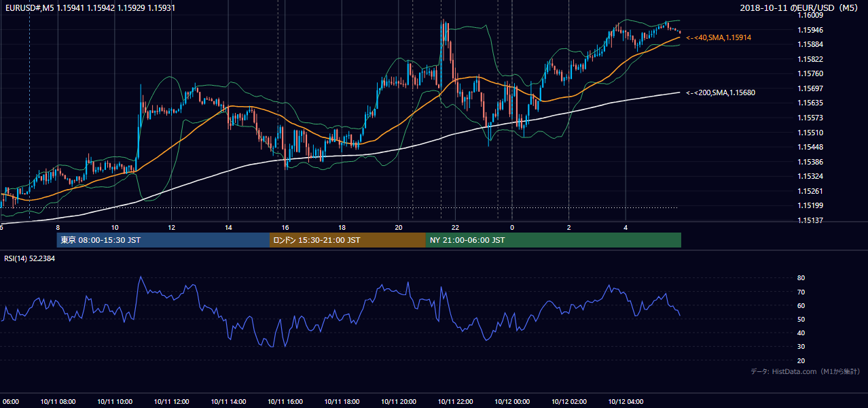Click the 10/11 20:00 time axis label
The width and height of the screenshot is (868, 408).
(399, 401)
